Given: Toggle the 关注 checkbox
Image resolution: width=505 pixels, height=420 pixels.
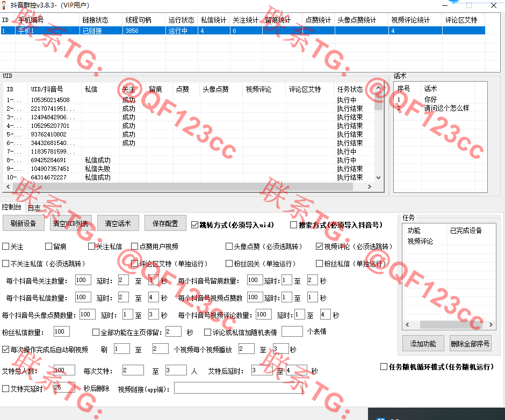Looking at the screenshot, I should tap(5, 247).
